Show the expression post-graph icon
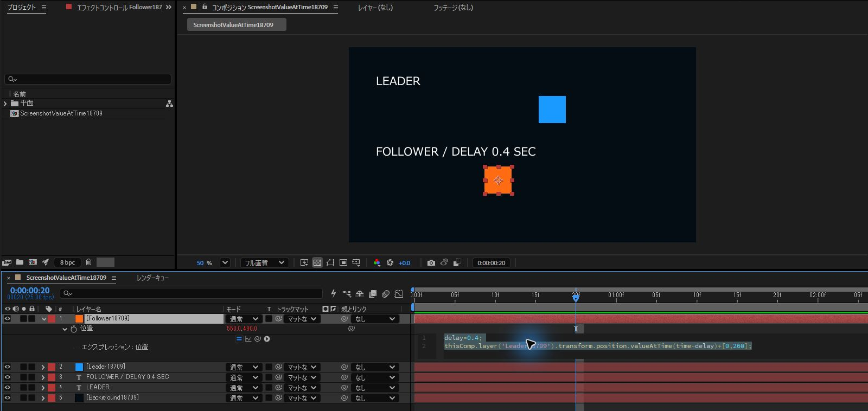Viewport: 868px width, 411px height. click(x=248, y=339)
